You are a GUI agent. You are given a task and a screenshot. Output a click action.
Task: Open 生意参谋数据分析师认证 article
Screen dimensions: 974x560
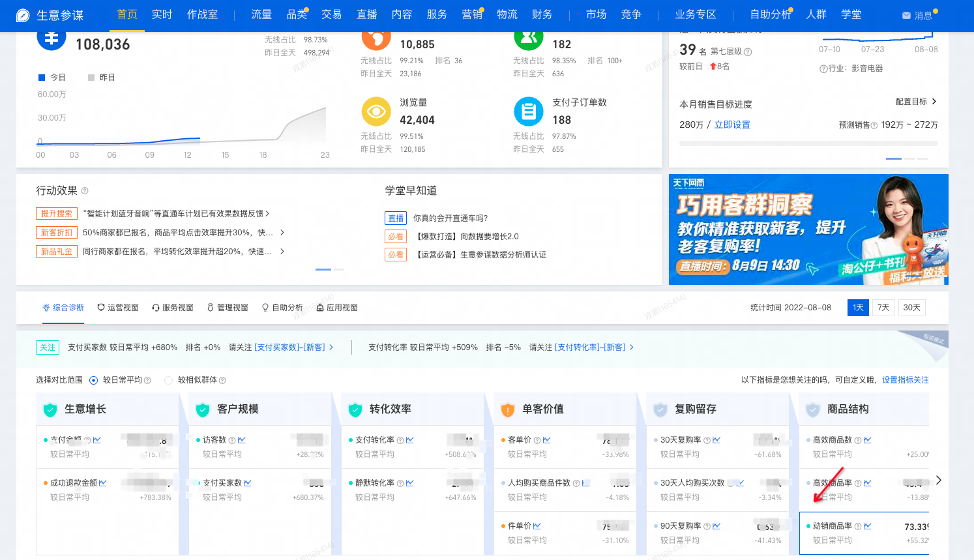click(503, 255)
